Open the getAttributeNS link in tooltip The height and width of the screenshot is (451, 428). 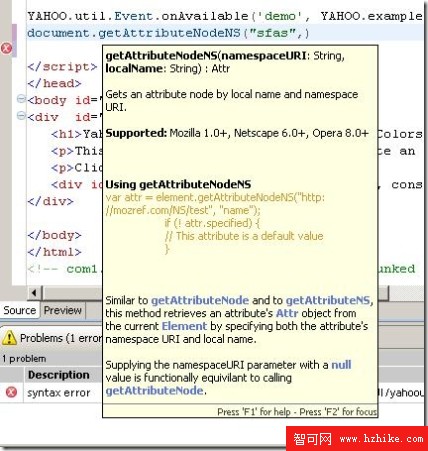pos(328,300)
